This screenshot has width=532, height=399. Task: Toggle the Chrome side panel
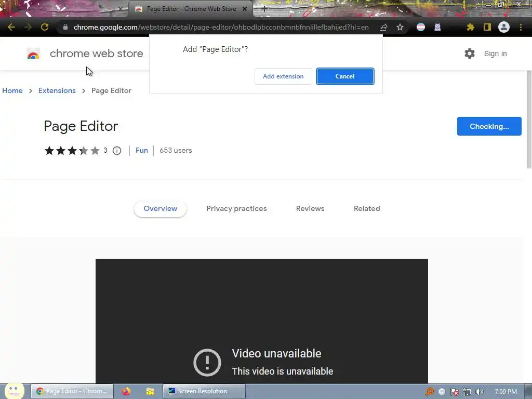487,27
